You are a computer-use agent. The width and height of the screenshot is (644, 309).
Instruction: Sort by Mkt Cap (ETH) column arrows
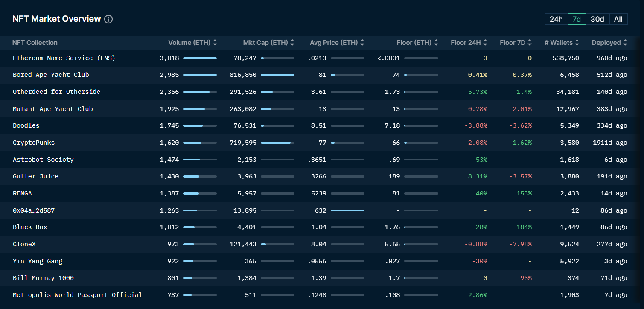292,43
